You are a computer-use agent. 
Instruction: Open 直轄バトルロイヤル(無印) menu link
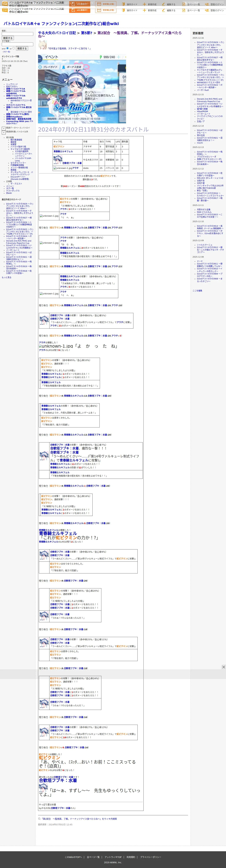point(17,114)
